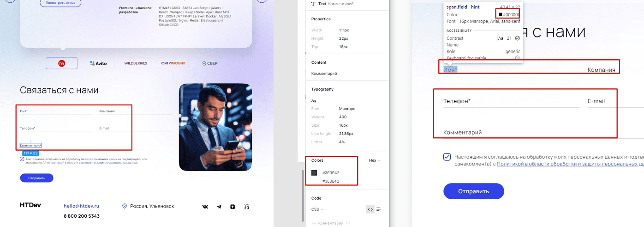Click the list view icon in Code section

pyautogui.click(x=379, y=209)
